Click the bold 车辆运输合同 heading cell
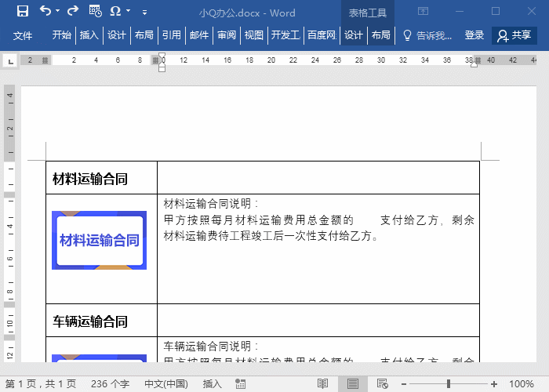Screen dimensions: 549x392 coord(90,321)
